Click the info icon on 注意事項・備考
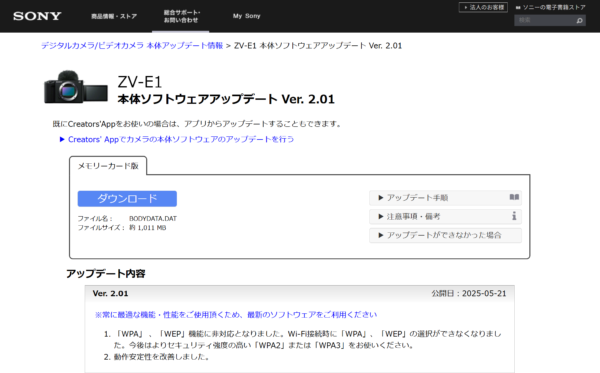Viewport: 600px width, 373px height. (514, 216)
